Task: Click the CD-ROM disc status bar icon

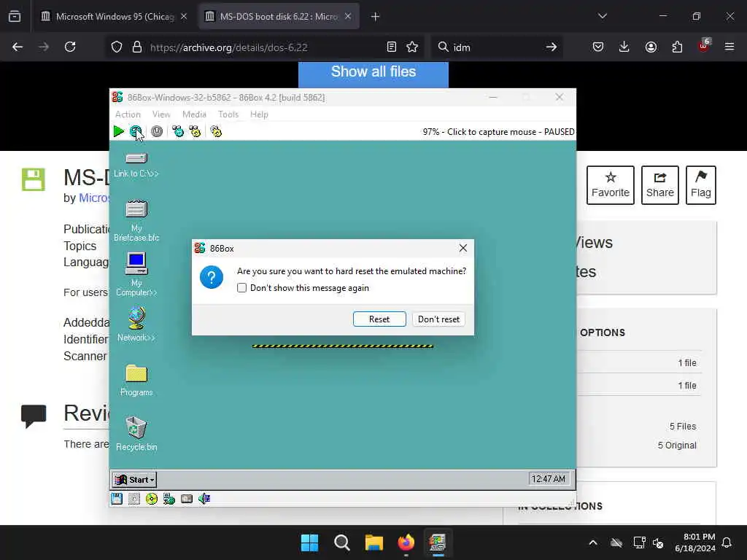Action: click(x=152, y=499)
